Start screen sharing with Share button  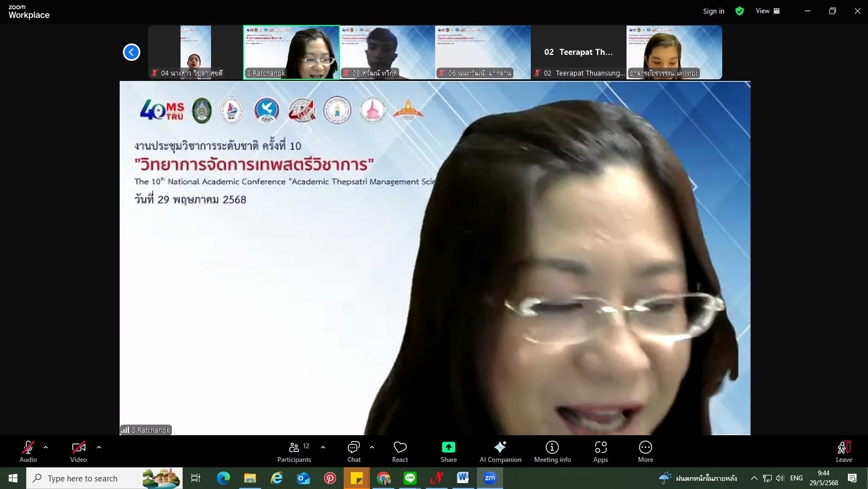click(448, 452)
